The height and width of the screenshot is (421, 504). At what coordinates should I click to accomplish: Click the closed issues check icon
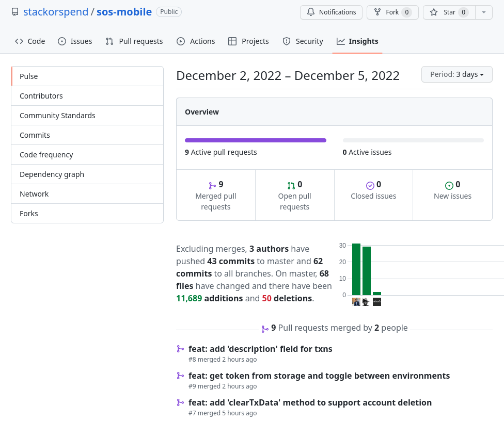coord(370,185)
